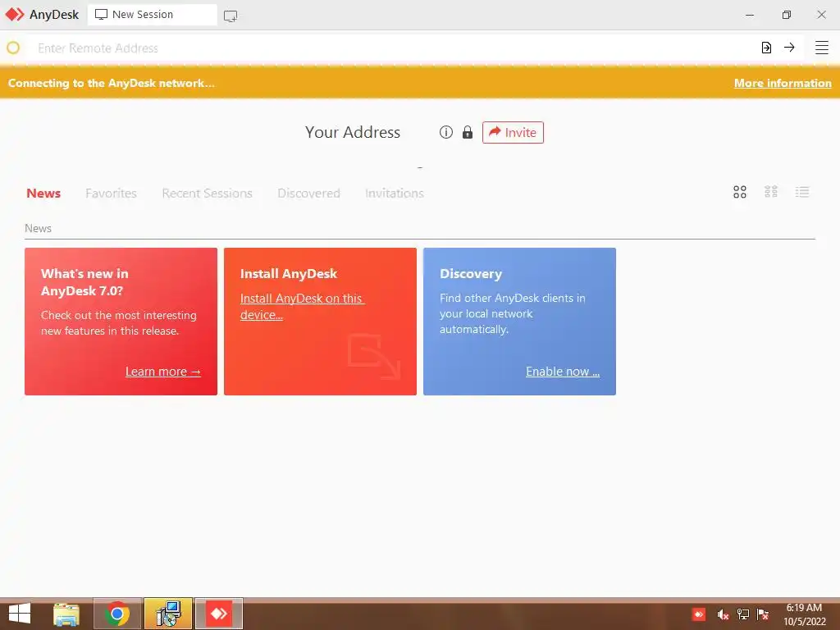
Task: Switch to the Favorites tab
Action: [111, 194]
